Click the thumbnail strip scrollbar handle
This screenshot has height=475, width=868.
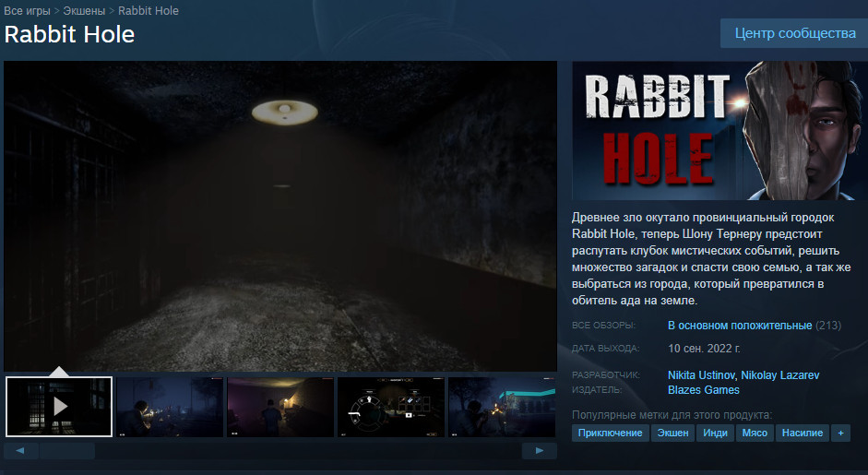pyautogui.click(x=67, y=451)
